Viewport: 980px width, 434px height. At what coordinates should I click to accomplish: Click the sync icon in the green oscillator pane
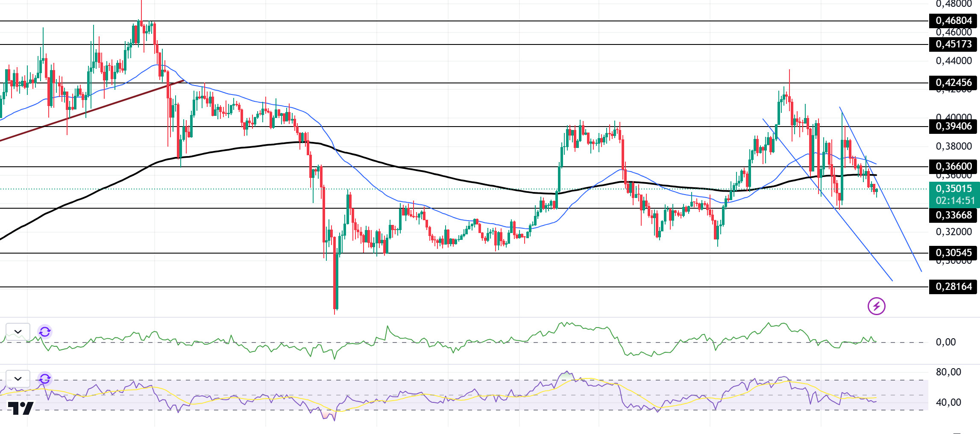(x=45, y=331)
